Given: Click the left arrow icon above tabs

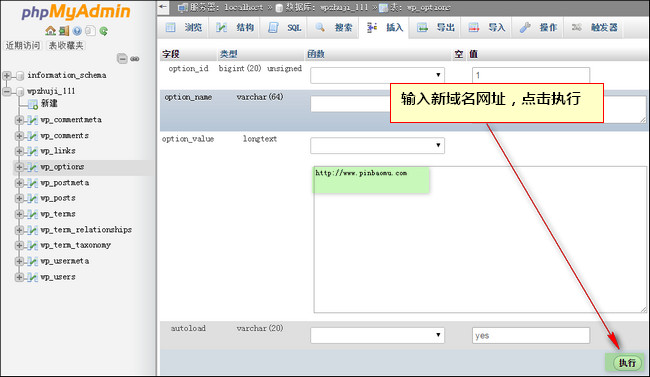Looking at the screenshot, I should point(163,7).
